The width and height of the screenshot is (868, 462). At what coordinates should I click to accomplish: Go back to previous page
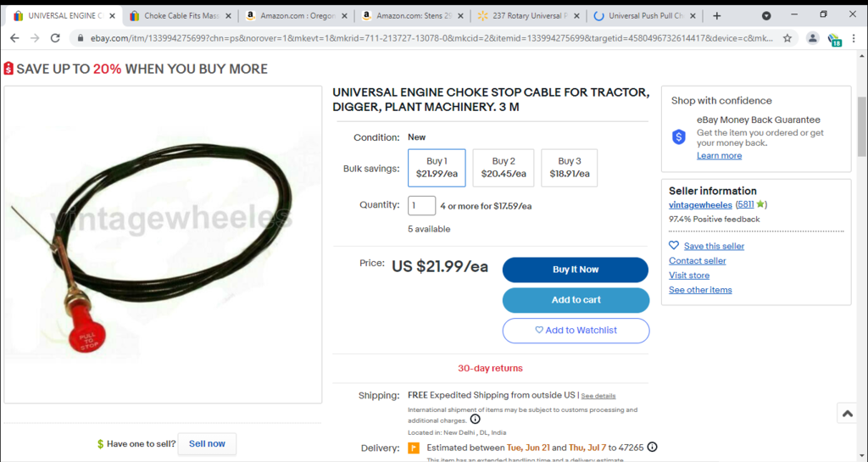[x=14, y=38]
